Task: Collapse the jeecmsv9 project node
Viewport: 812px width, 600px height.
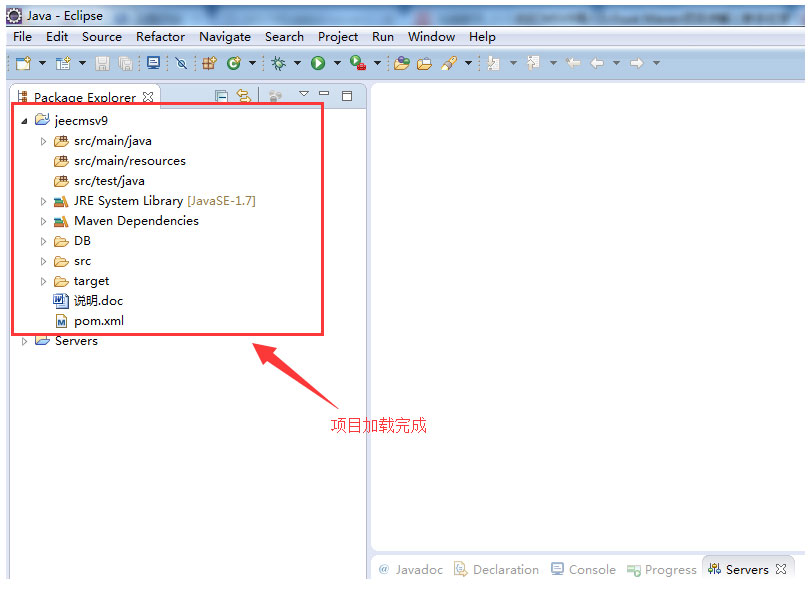Action: 24,121
